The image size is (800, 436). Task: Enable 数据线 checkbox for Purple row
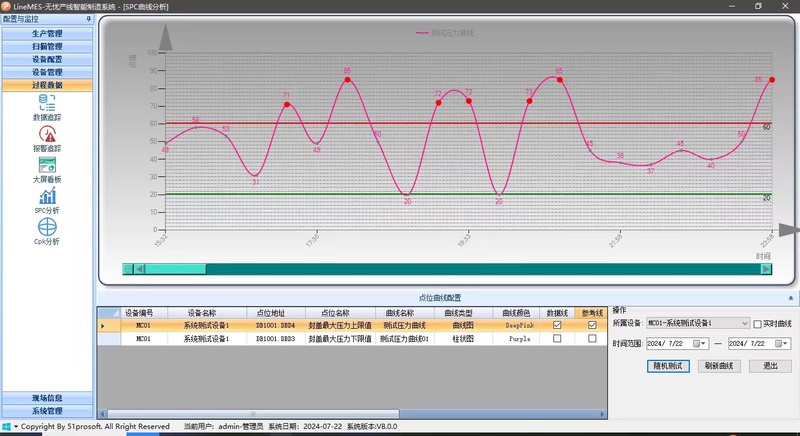pyautogui.click(x=557, y=339)
